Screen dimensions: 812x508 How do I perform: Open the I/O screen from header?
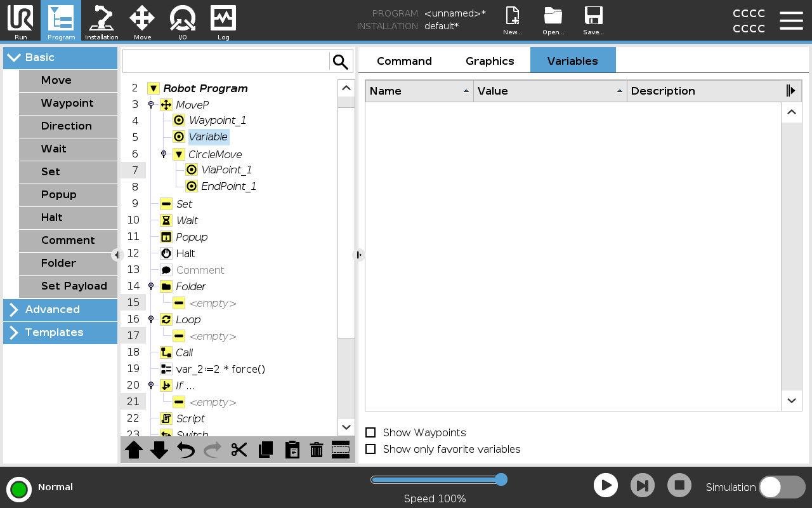(183, 22)
